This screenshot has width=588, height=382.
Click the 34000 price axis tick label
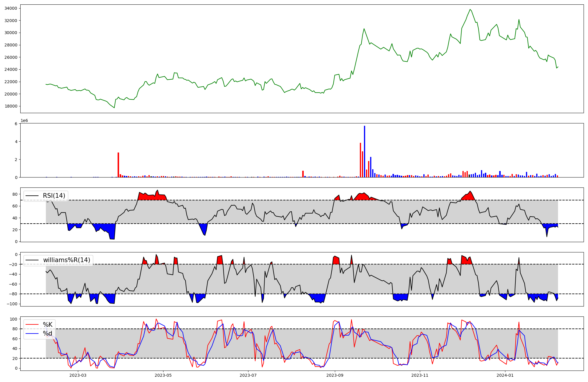click(11, 8)
